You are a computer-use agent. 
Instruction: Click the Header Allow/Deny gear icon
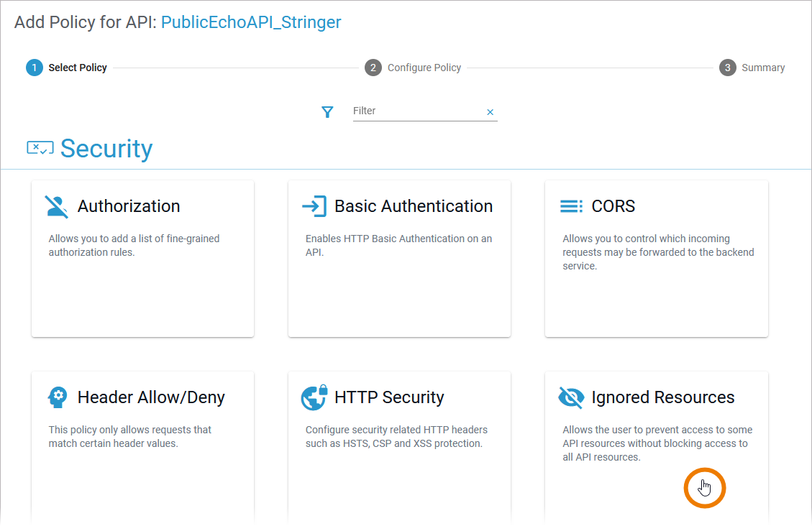(x=57, y=397)
